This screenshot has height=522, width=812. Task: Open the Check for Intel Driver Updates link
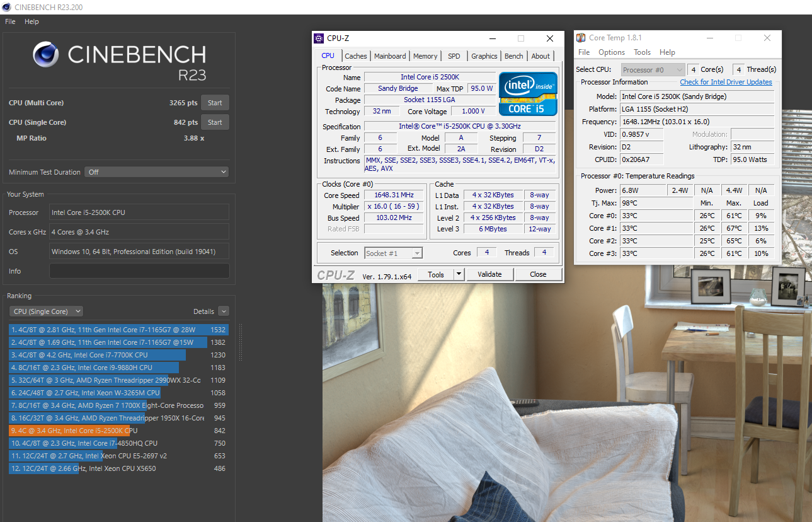tap(726, 82)
